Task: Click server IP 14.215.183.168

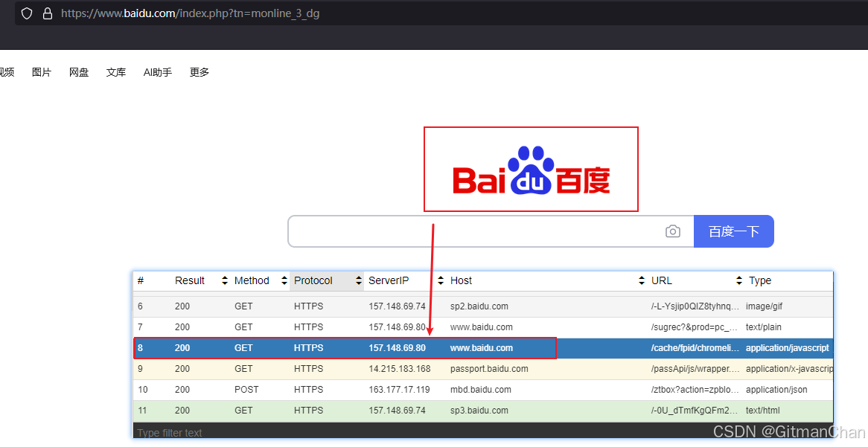Action: pyautogui.click(x=400, y=369)
